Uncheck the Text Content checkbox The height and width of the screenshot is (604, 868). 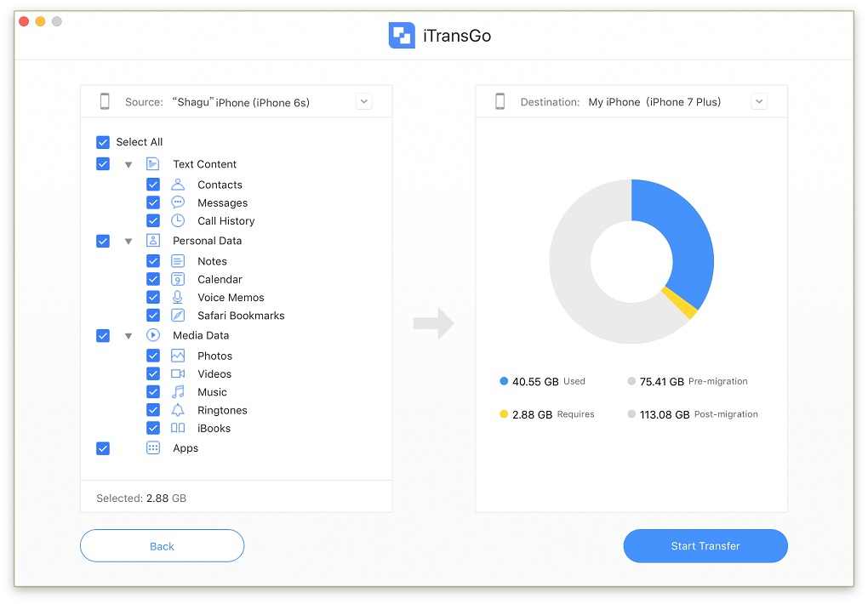click(103, 164)
